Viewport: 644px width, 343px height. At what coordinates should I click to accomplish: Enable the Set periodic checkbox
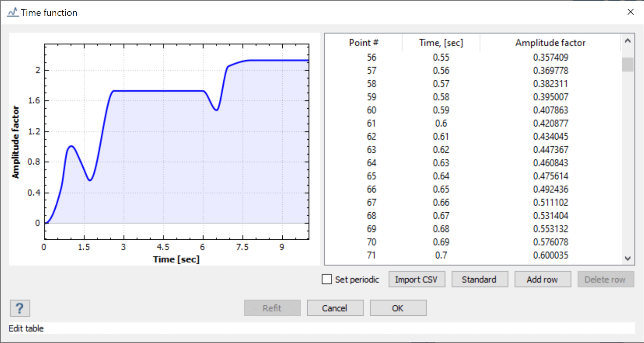coord(327,279)
